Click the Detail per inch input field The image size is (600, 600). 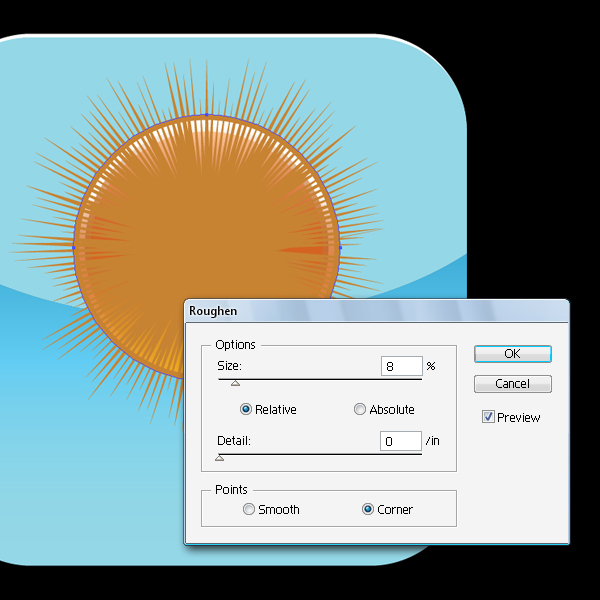tap(401, 441)
